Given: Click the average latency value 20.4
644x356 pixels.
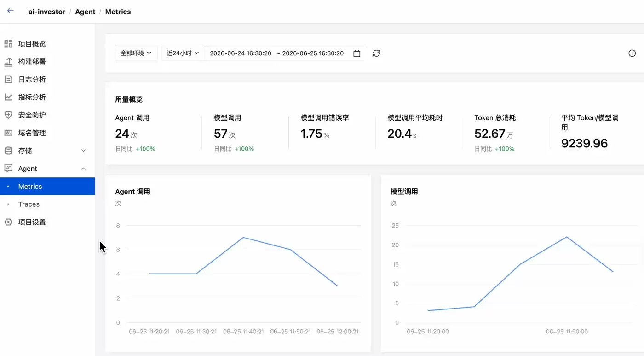Looking at the screenshot, I should [400, 134].
